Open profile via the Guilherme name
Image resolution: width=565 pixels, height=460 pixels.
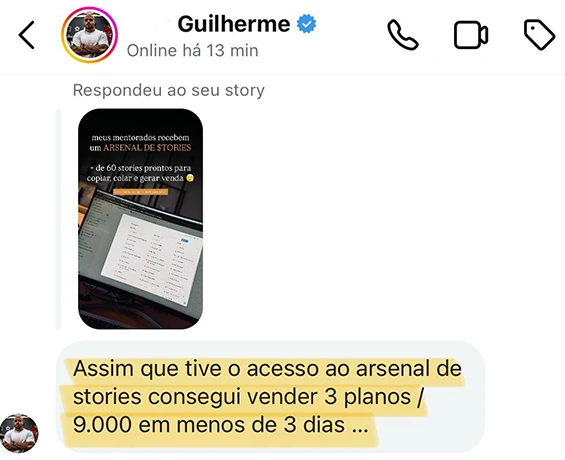(234, 24)
